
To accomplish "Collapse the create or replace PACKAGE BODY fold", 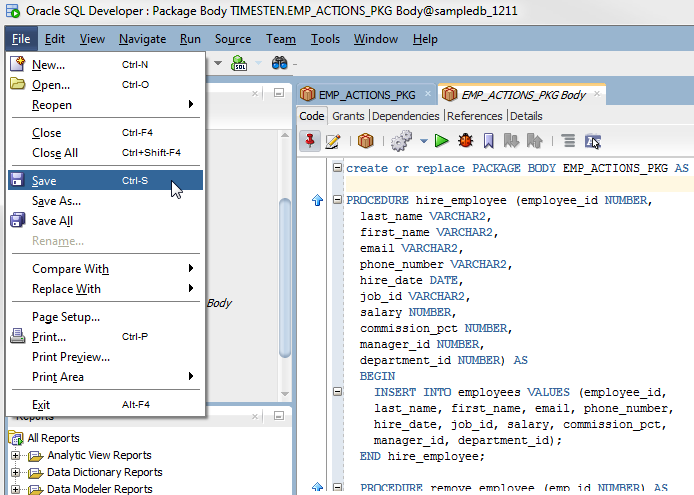I will [337, 167].
